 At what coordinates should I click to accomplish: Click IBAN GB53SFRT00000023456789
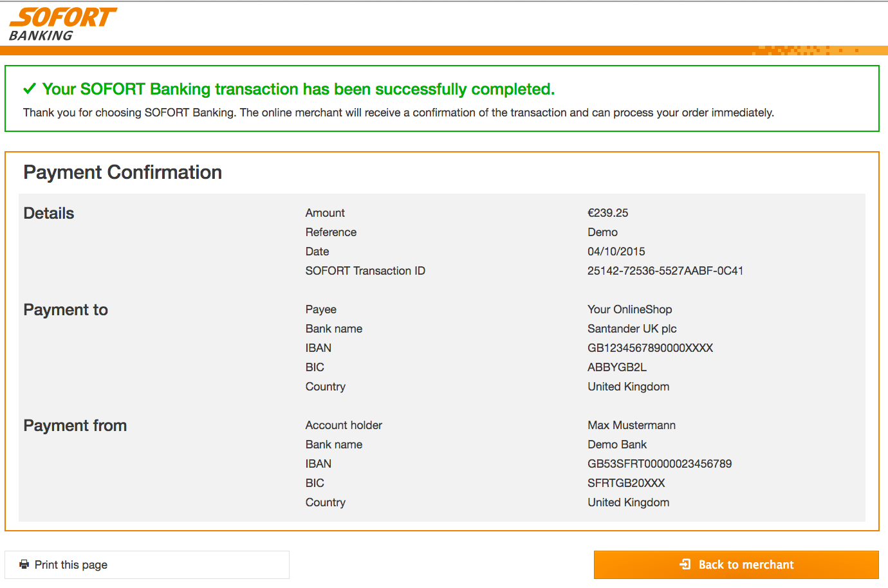[x=660, y=464]
